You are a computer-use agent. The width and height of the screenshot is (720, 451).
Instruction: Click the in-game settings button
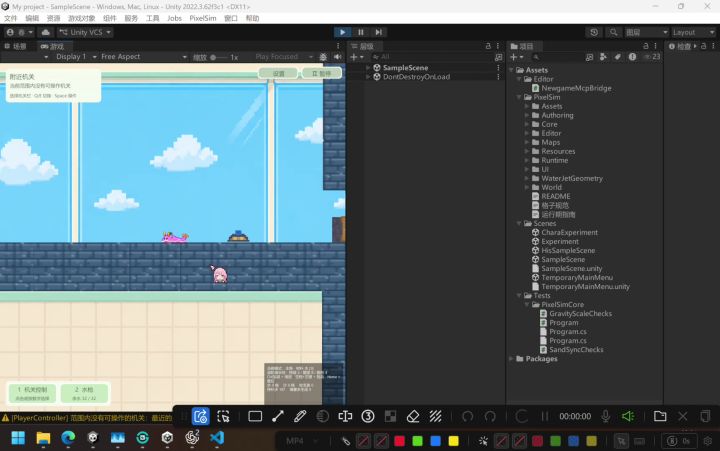click(279, 73)
